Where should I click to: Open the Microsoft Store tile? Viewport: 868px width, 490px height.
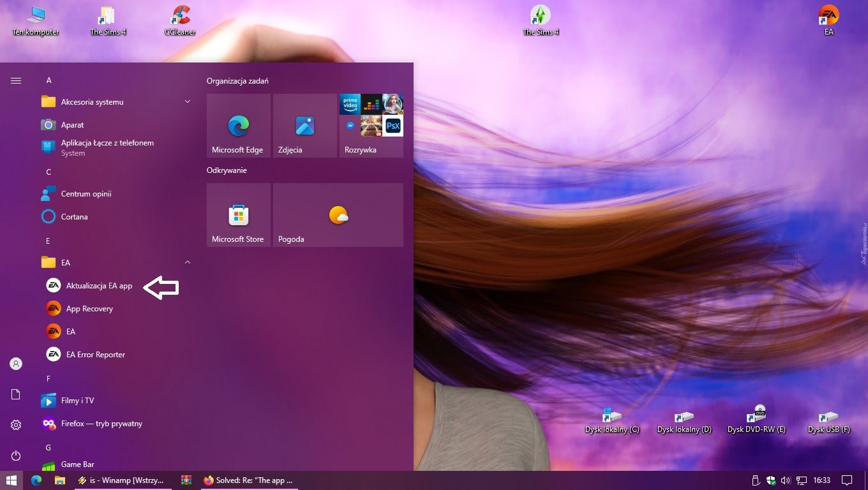(239, 215)
